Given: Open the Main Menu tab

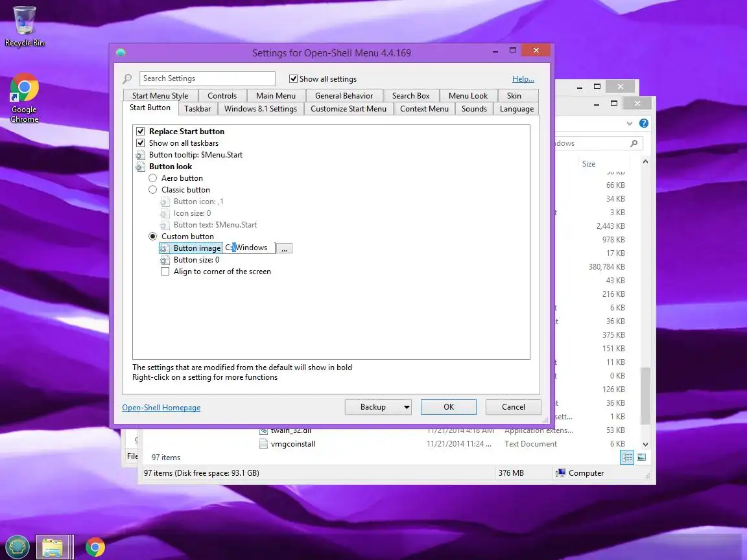Looking at the screenshot, I should pos(276,96).
